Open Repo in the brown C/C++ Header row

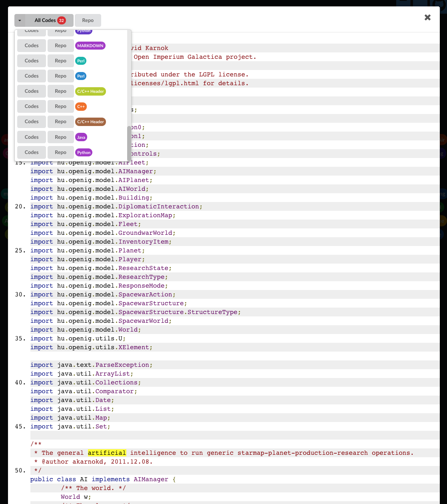click(x=61, y=122)
